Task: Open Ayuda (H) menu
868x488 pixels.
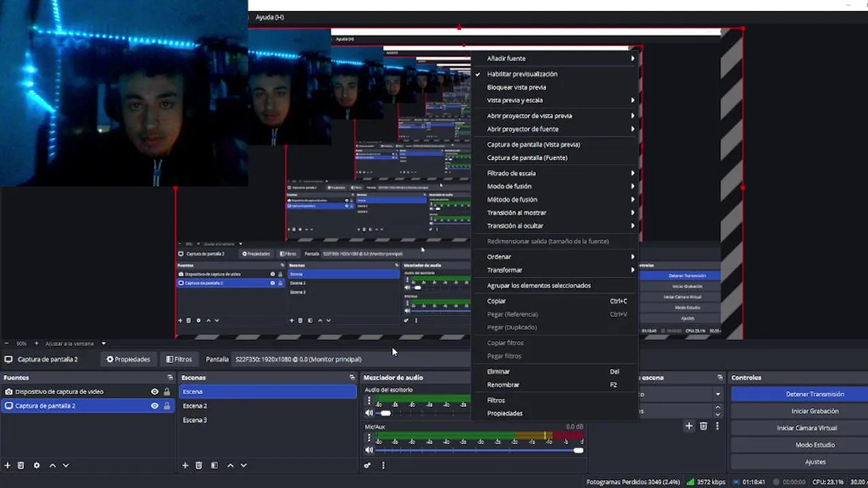Action: coord(270,17)
